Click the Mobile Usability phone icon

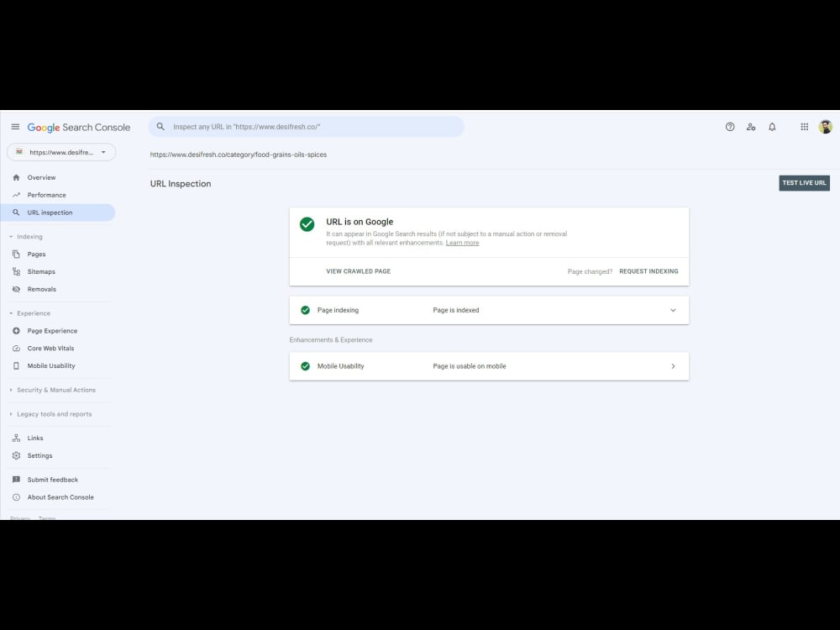tap(16, 366)
